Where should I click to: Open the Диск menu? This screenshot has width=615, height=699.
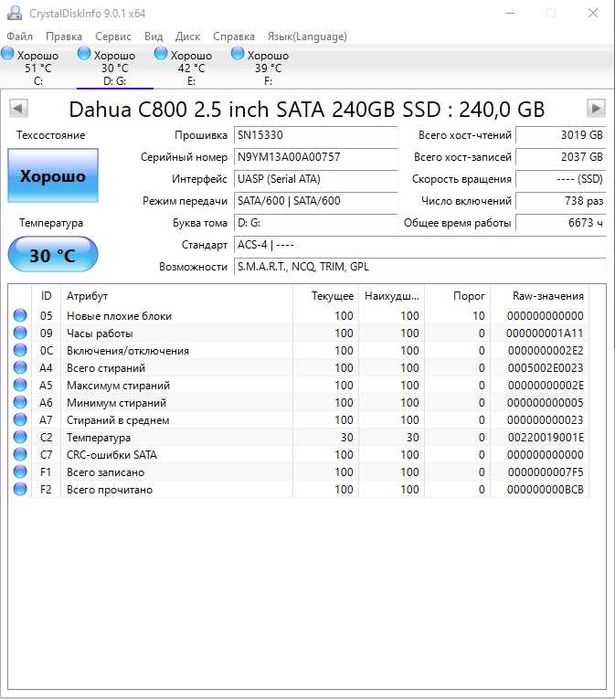tap(188, 37)
